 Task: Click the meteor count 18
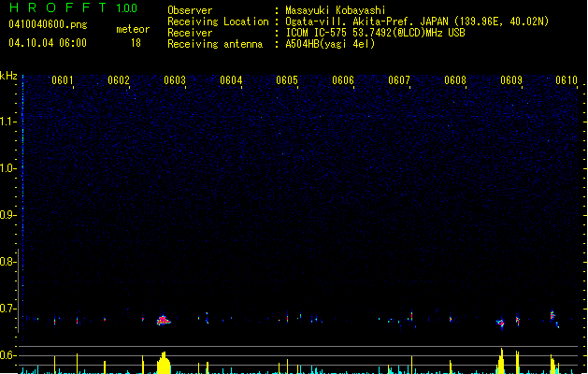pos(136,43)
